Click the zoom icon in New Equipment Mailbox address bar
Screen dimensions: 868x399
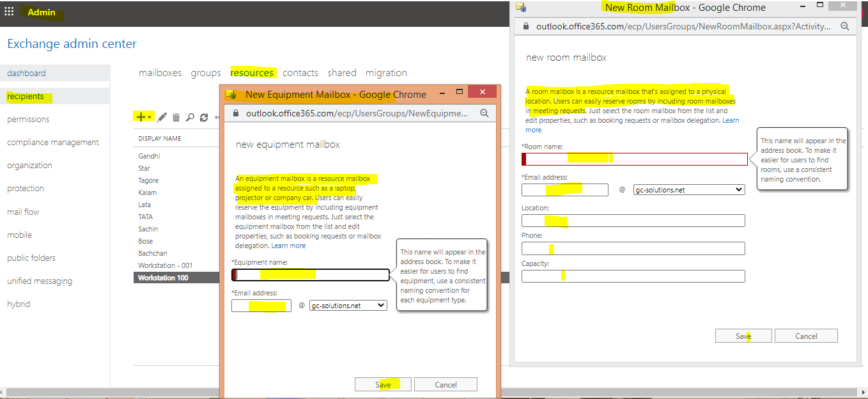pyautogui.click(x=484, y=113)
